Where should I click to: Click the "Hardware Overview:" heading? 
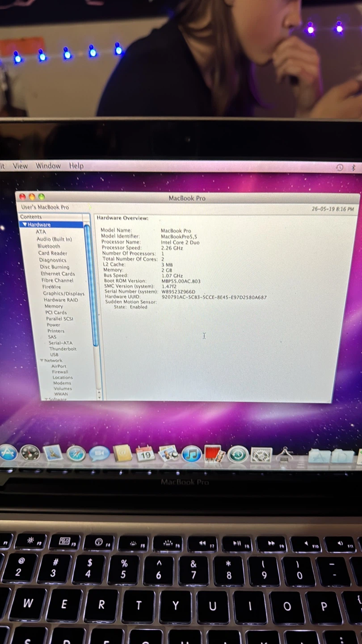pos(122,218)
